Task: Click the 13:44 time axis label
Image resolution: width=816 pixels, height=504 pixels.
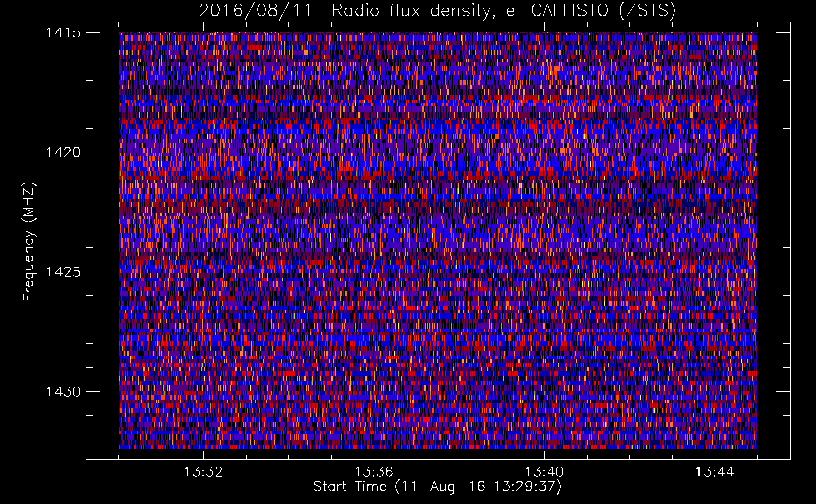Action: pos(715,472)
